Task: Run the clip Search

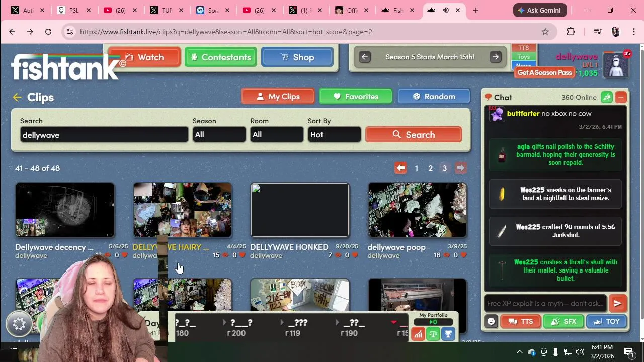Action: [414, 135]
